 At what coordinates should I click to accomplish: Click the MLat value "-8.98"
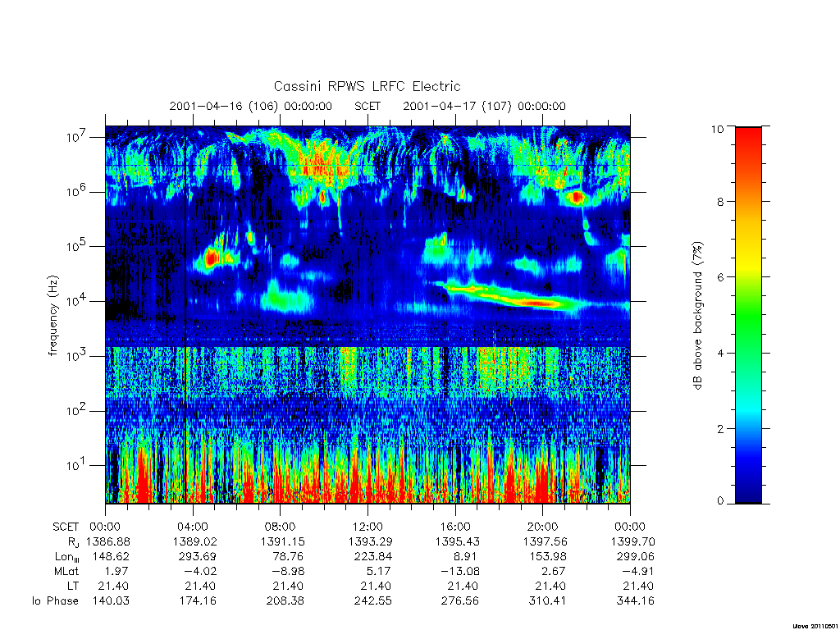(289, 571)
